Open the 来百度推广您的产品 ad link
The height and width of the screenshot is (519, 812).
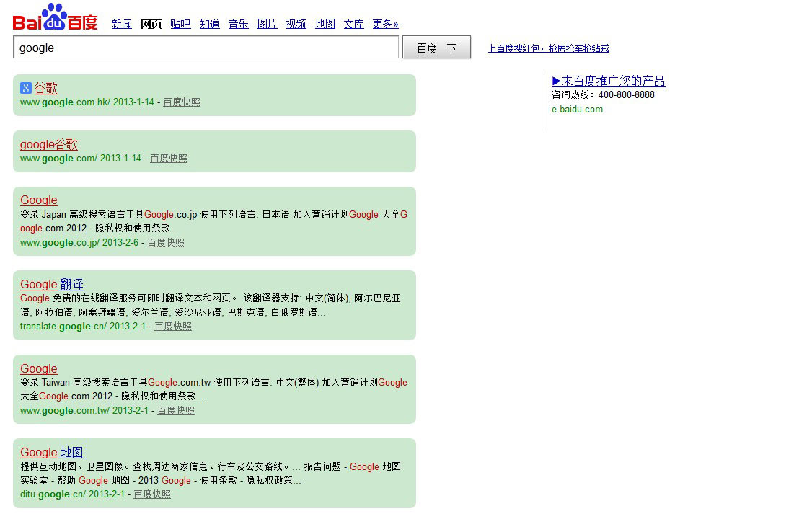(609, 81)
